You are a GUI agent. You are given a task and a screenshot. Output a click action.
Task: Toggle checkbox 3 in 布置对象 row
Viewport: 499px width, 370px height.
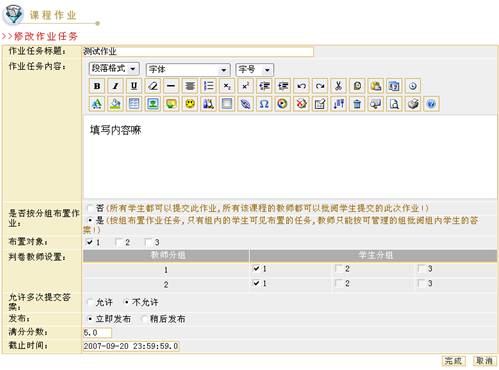click(x=148, y=242)
